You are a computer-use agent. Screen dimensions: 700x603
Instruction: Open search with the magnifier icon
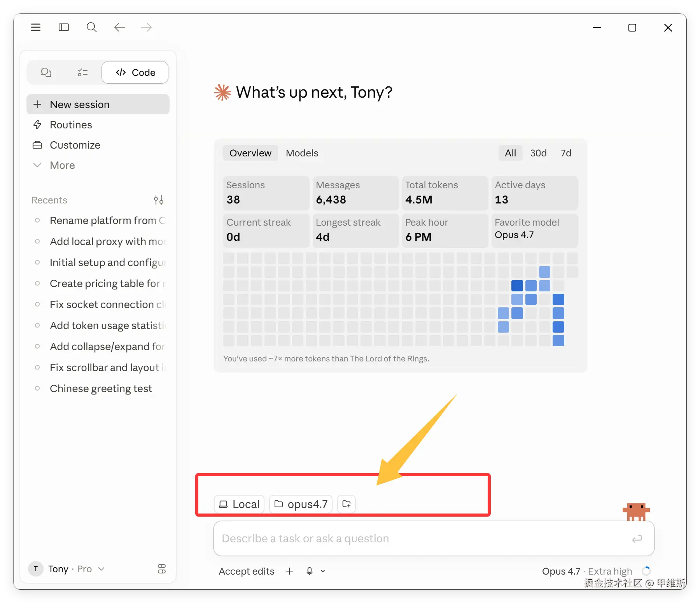click(x=92, y=27)
